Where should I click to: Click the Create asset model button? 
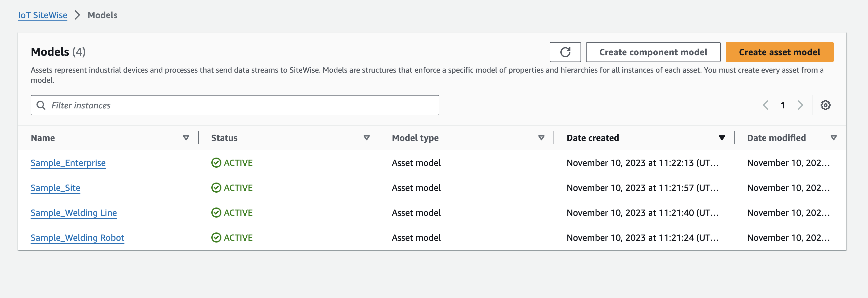pos(779,52)
